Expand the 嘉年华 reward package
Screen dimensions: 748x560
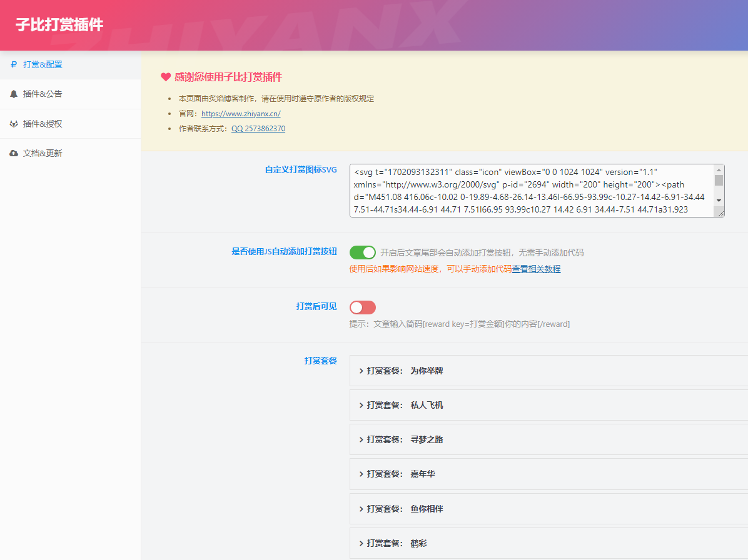pyautogui.click(x=397, y=474)
